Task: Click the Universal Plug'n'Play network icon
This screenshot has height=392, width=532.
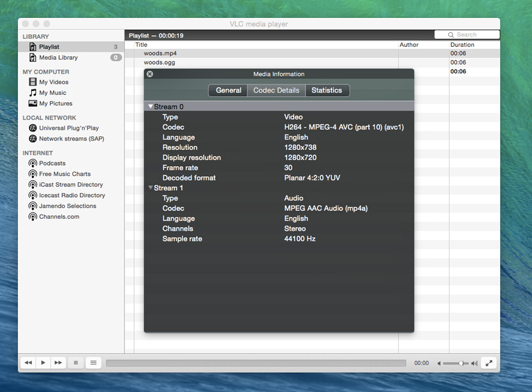Action: click(32, 128)
